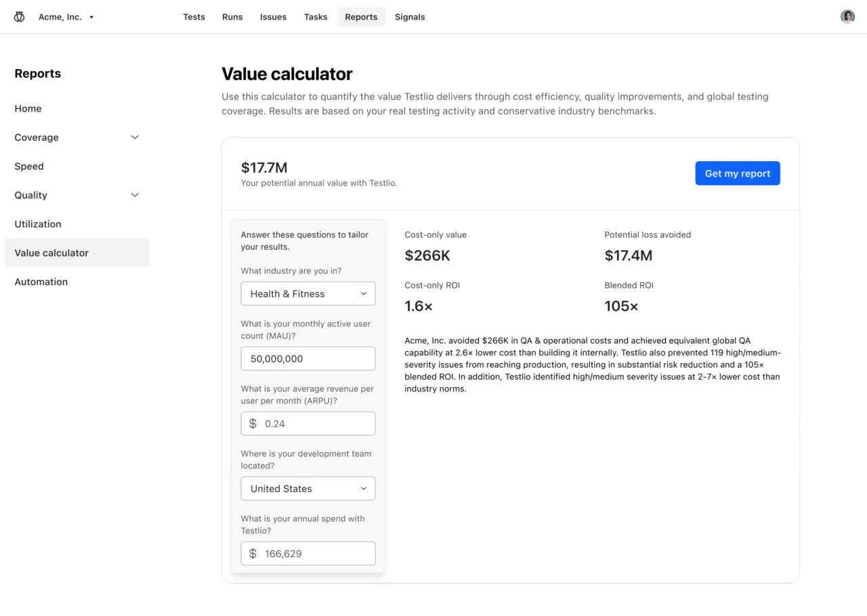Navigate to Home in the Reports sidebar

(28, 108)
